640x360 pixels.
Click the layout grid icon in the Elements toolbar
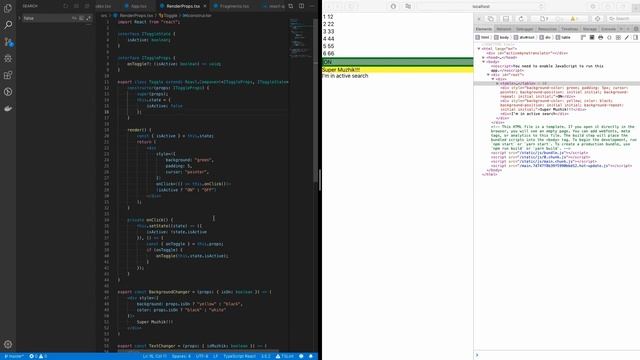tap(618, 38)
